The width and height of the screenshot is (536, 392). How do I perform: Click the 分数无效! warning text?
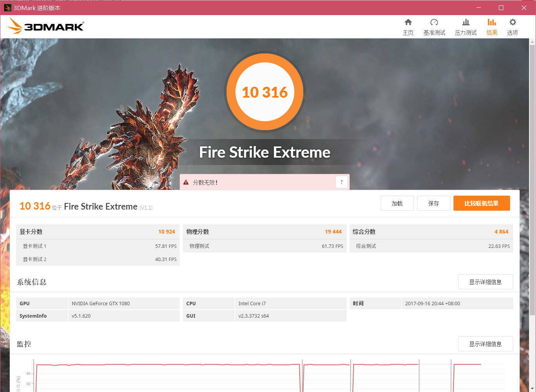coord(205,182)
